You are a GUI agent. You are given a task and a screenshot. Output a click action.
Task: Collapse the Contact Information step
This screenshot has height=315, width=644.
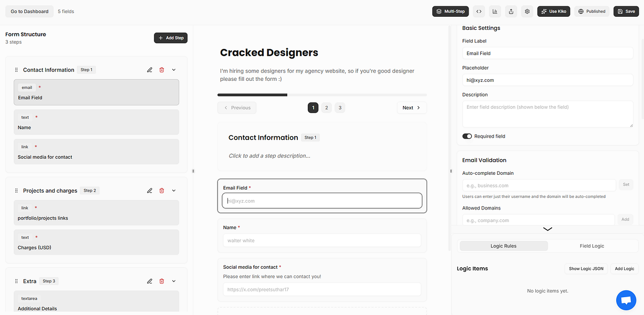point(174,70)
